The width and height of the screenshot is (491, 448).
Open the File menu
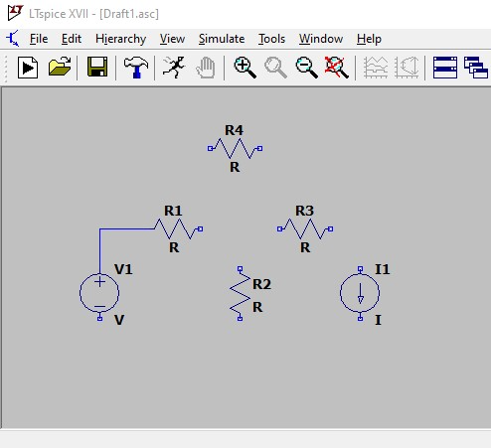[x=39, y=39]
